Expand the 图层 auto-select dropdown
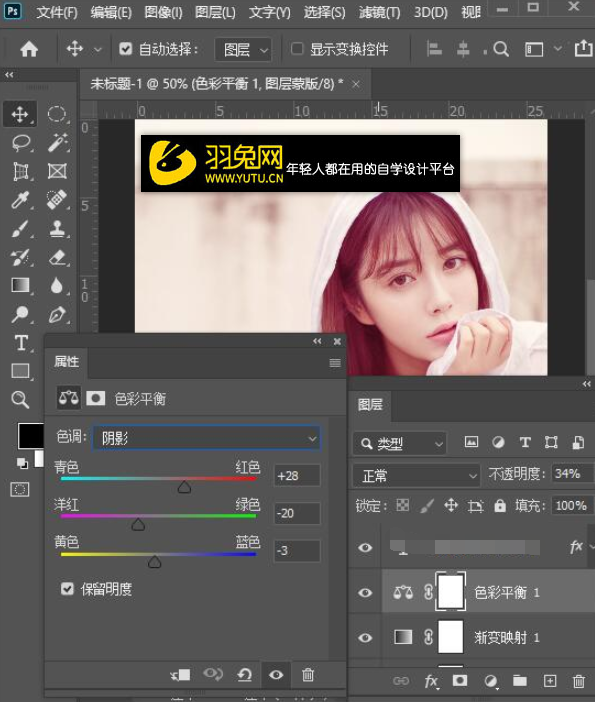 (x=244, y=49)
